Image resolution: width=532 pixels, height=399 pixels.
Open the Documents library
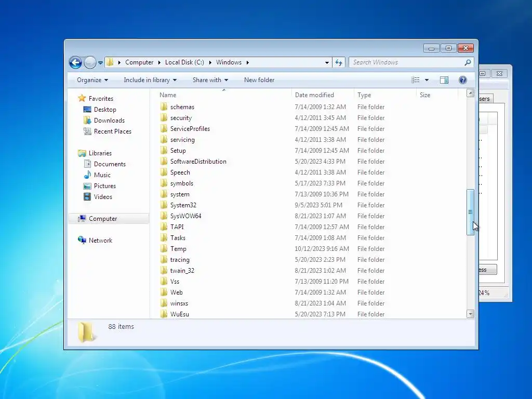[110, 164]
